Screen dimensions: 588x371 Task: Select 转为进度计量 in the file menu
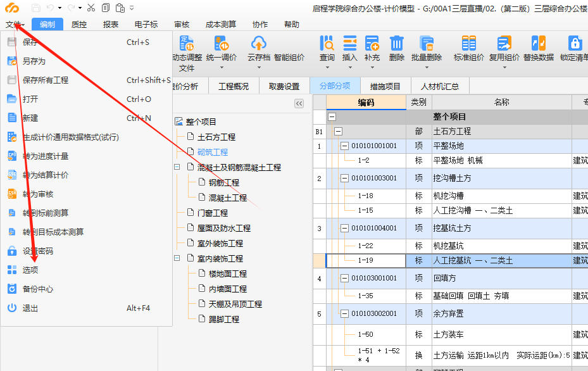[x=86, y=156]
